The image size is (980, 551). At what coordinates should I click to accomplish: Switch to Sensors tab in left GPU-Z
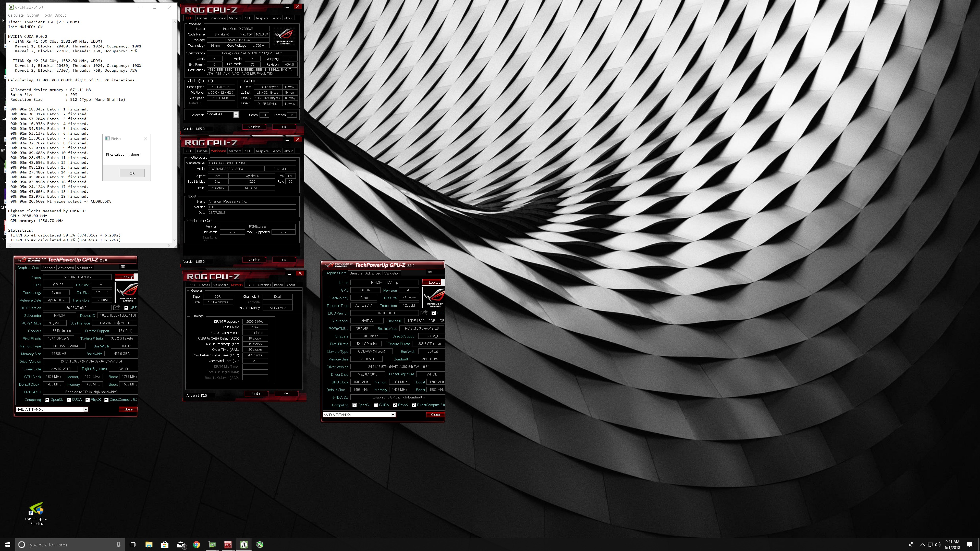(x=49, y=268)
